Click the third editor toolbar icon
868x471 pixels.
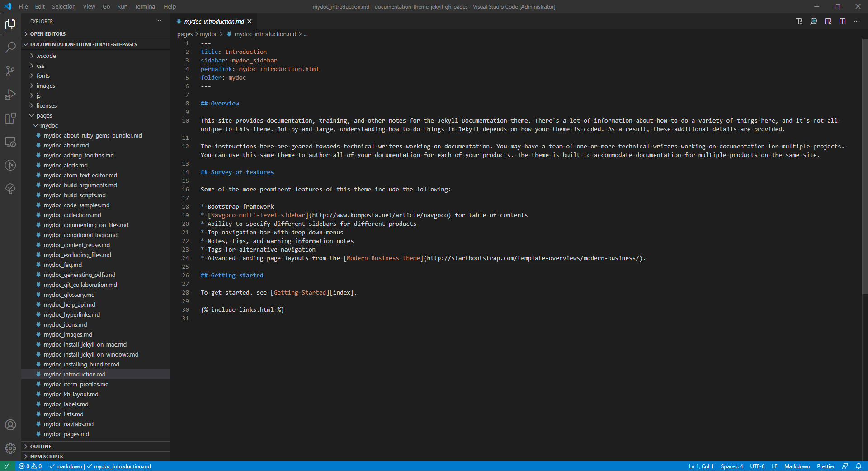tap(828, 21)
